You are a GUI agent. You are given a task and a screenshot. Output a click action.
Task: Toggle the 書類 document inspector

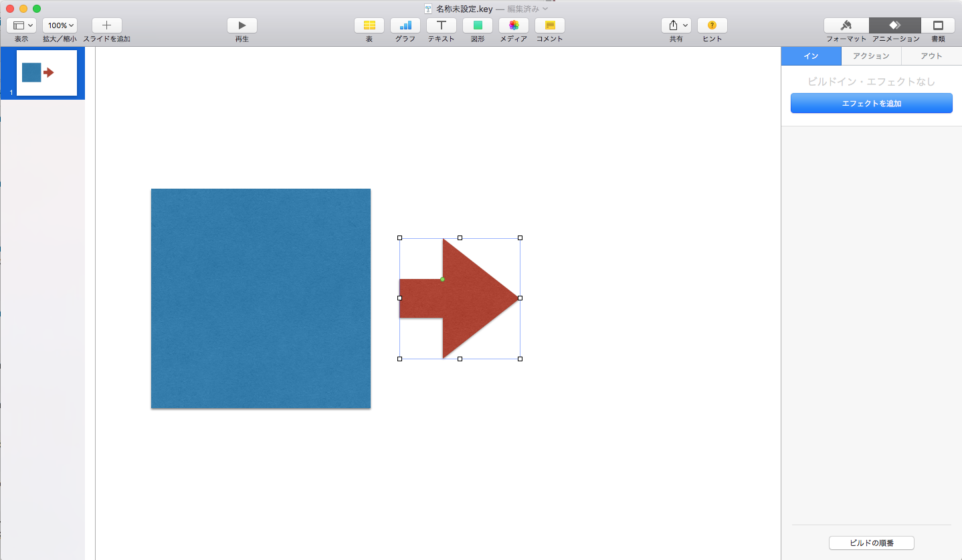pos(938,25)
